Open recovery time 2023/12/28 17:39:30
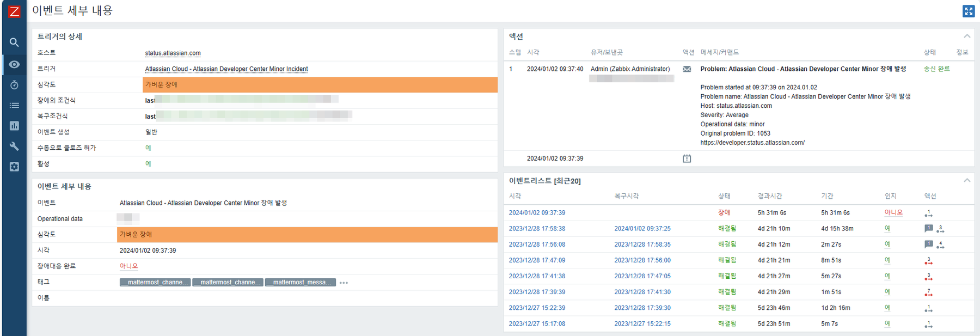 point(642,308)
